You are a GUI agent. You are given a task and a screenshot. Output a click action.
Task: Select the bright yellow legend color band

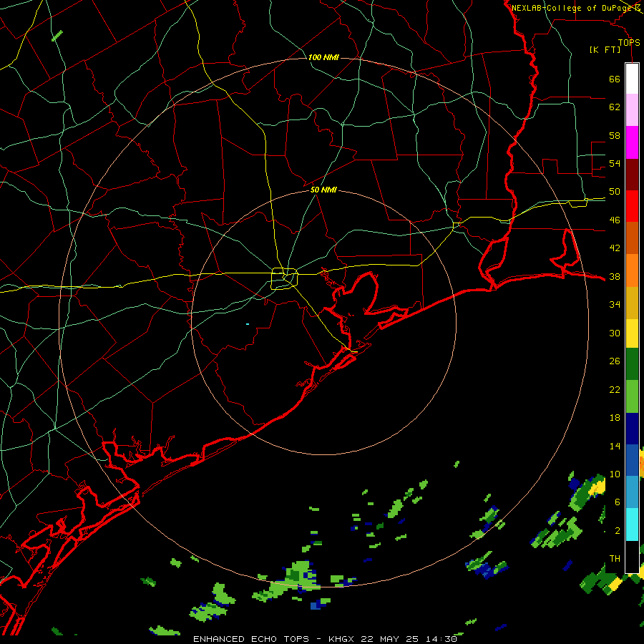[x=632, y=333]
